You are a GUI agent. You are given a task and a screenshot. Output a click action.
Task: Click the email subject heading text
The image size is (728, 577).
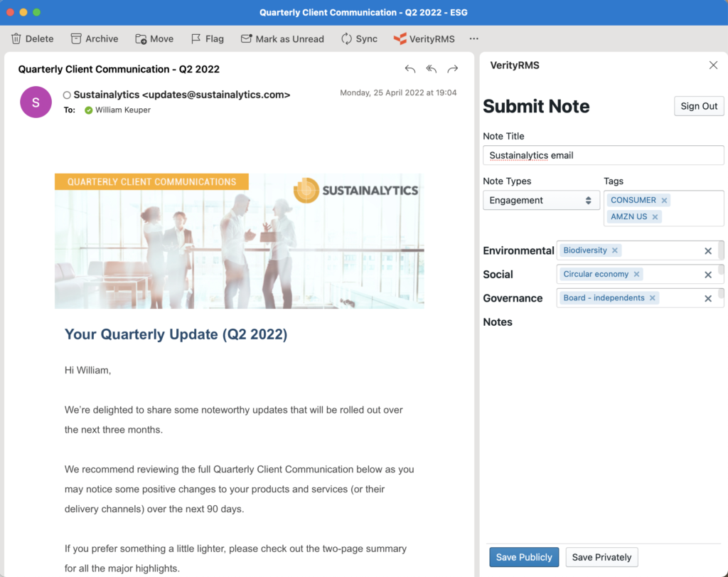(x=119, y=69)
